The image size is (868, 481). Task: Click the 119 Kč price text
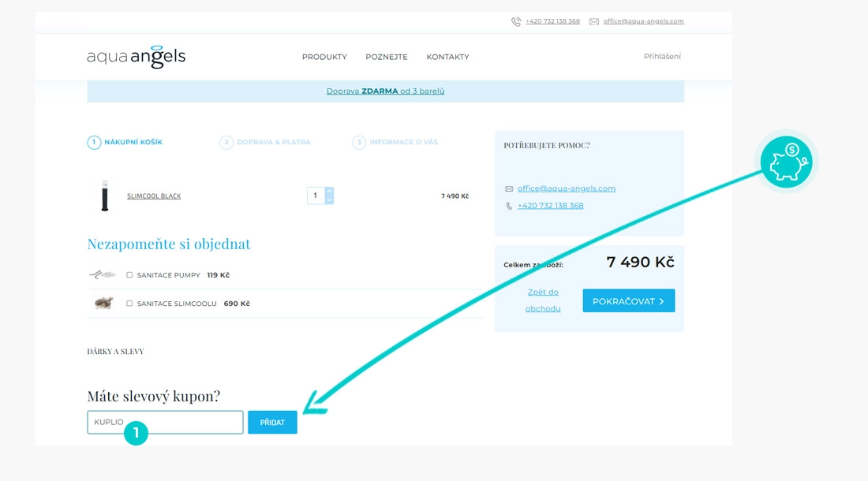(x=218, y=274)
